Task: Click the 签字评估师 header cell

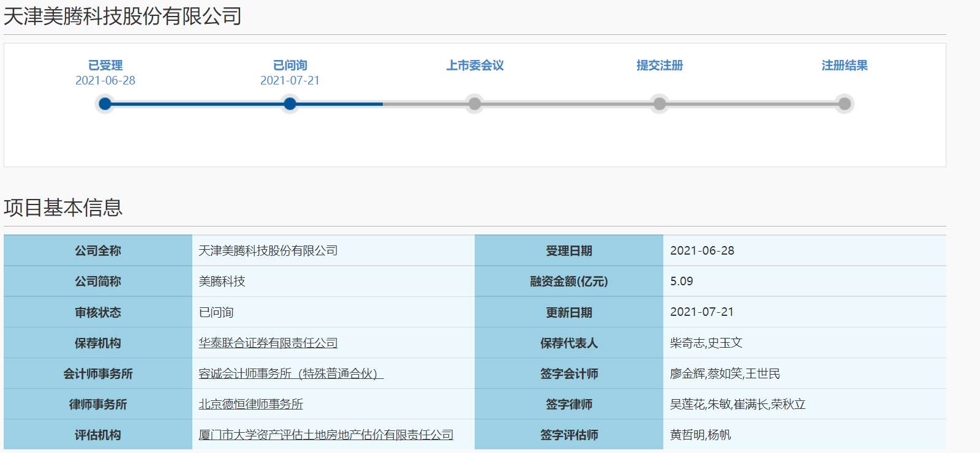Action: click(x=569, y=435)
